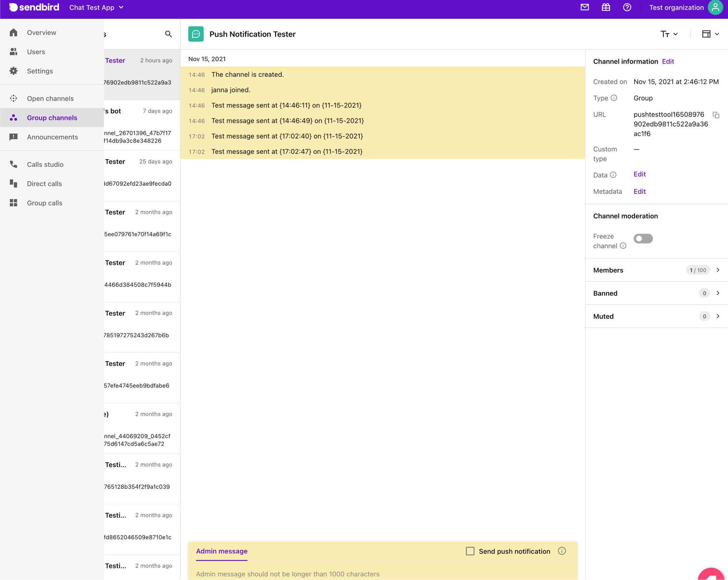This screenshot has width=728, height=580.
Task: Click the green channel chat icon
Action: coord(196,34)
